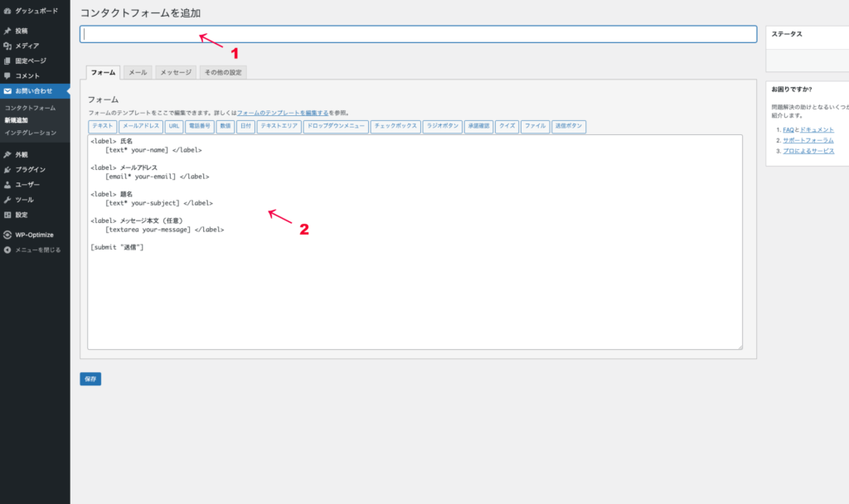
Task: Open the メディア media library icon
Action: [7, 46]
